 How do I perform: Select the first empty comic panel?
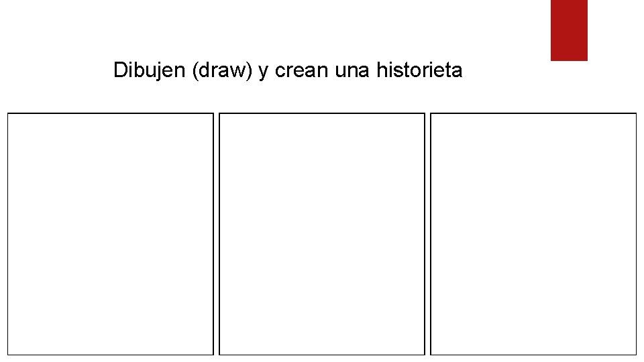(x=111, y=234)
